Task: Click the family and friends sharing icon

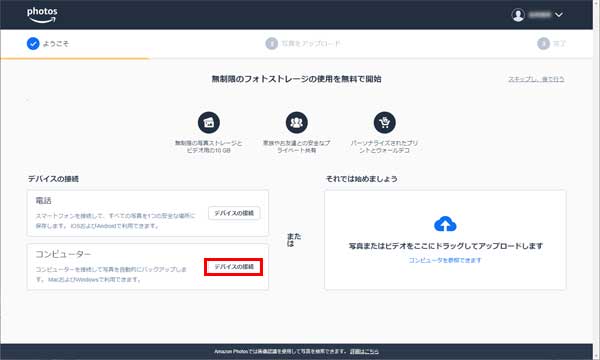Action: tap(297, 122)
